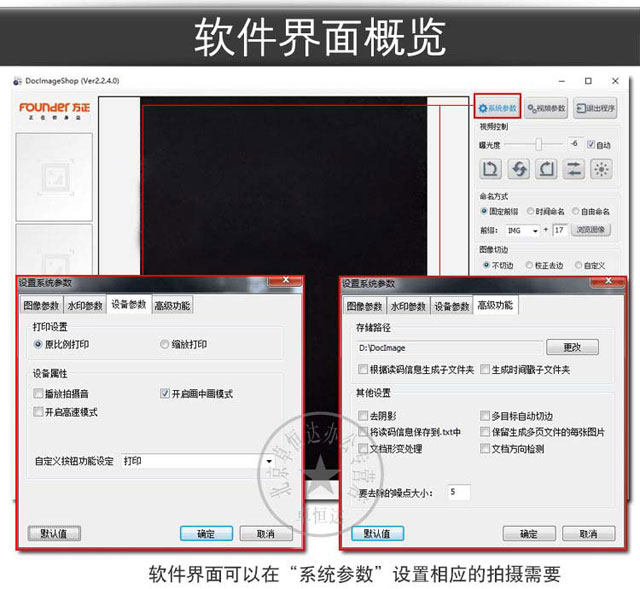Select 缩放打印 radio button
Image resolution: width=640 pixels, height=589 pixels.
point(164,344)
